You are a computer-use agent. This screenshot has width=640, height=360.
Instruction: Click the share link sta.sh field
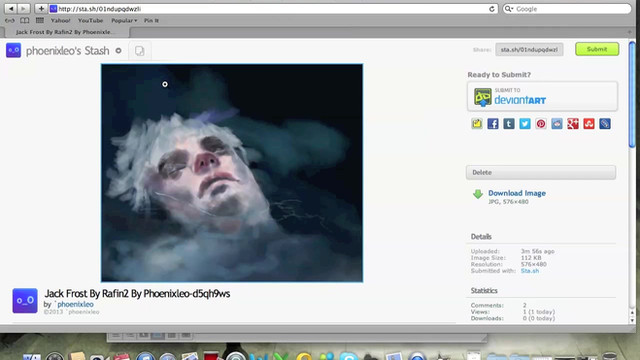tap(529, 49)
